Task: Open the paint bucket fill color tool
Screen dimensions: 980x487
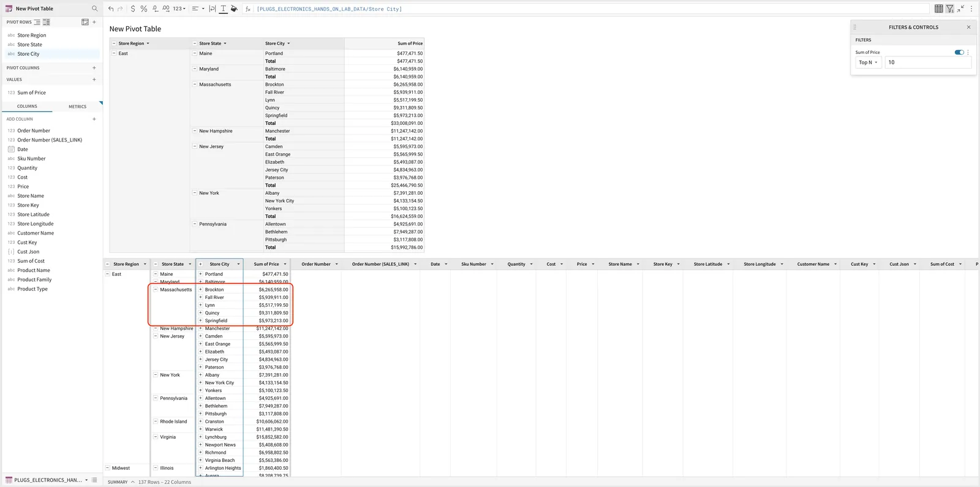Action: click(x=234, y=9)
